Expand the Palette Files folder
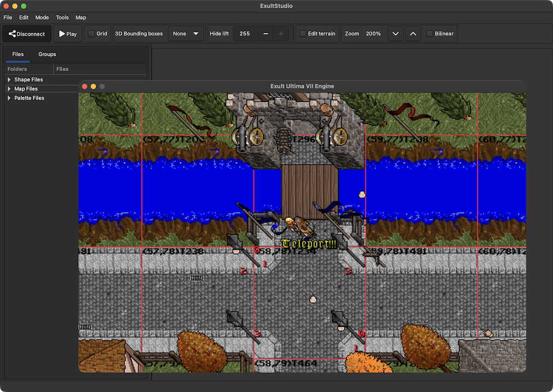This screenshot has height=392, width=553. [9, 98]
